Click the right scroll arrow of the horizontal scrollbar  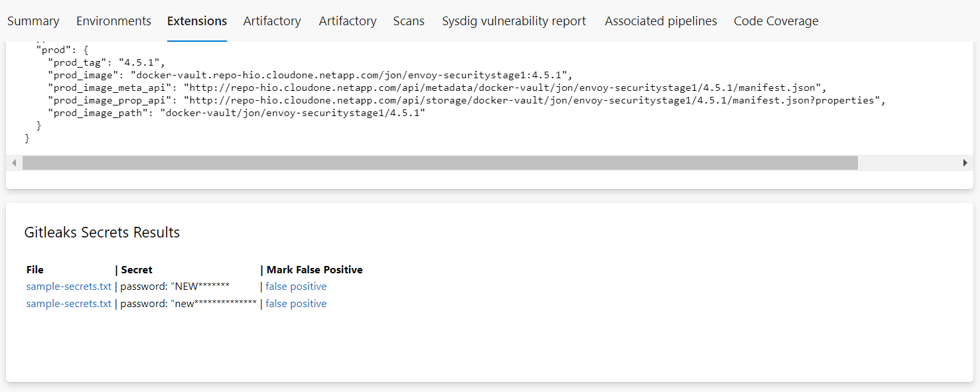click(x=965, y=163)
